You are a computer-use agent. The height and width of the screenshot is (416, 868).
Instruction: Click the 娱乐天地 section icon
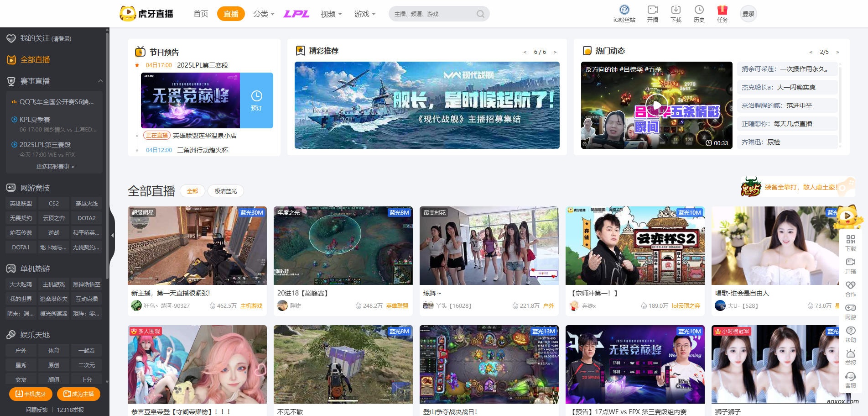coord(11,335)
